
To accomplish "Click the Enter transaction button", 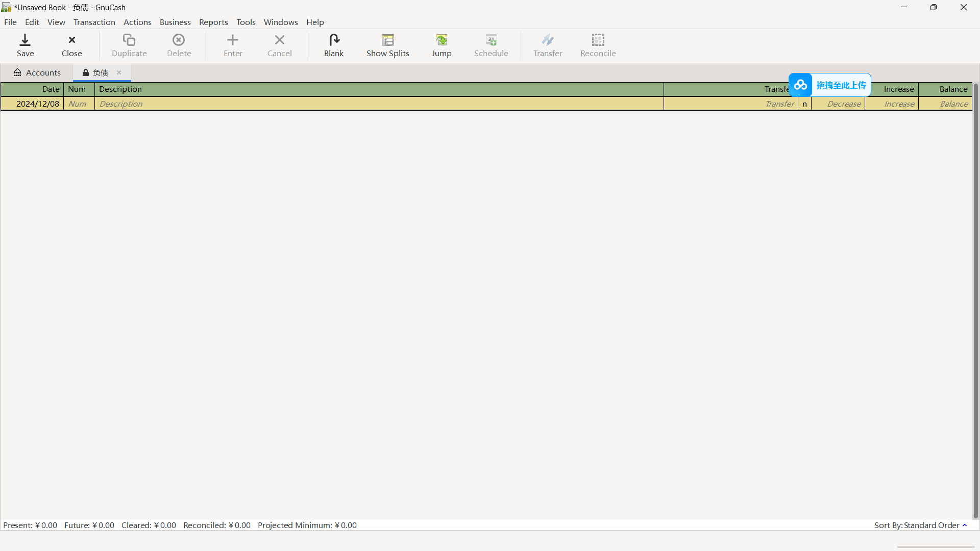I will pos(233,45).
